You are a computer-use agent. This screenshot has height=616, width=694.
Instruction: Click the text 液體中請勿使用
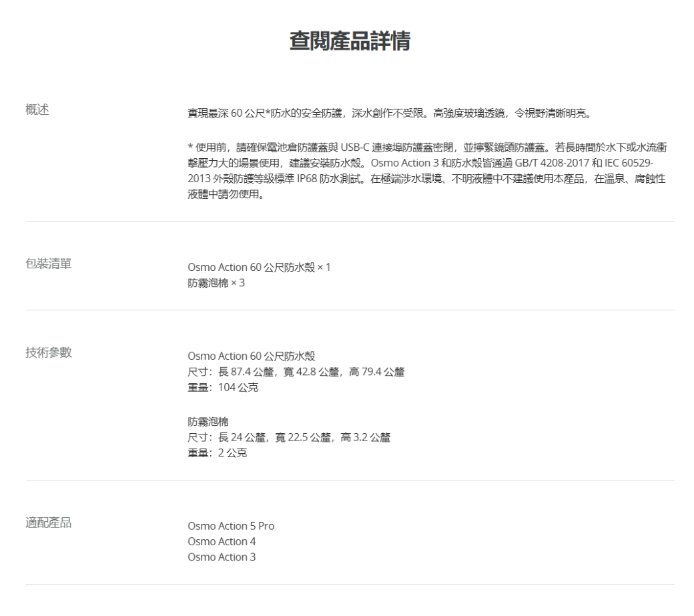point(226,194)
